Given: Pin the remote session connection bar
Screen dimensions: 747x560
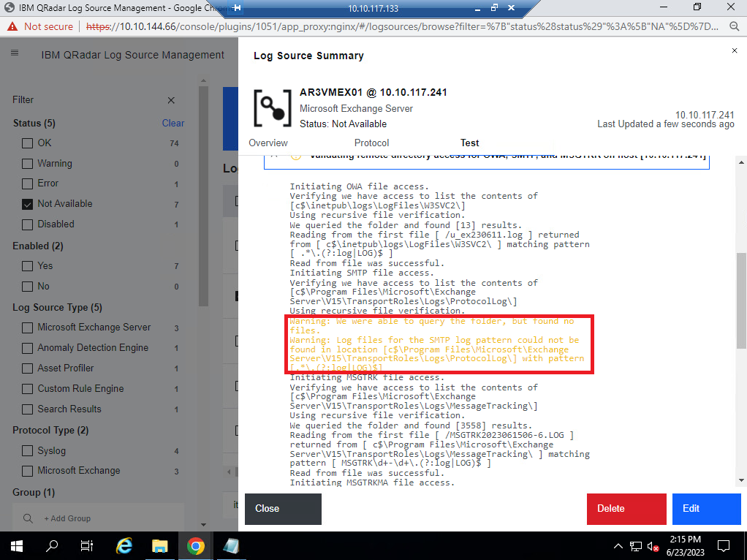Looking at the screenshot, I should click(237, 8).
